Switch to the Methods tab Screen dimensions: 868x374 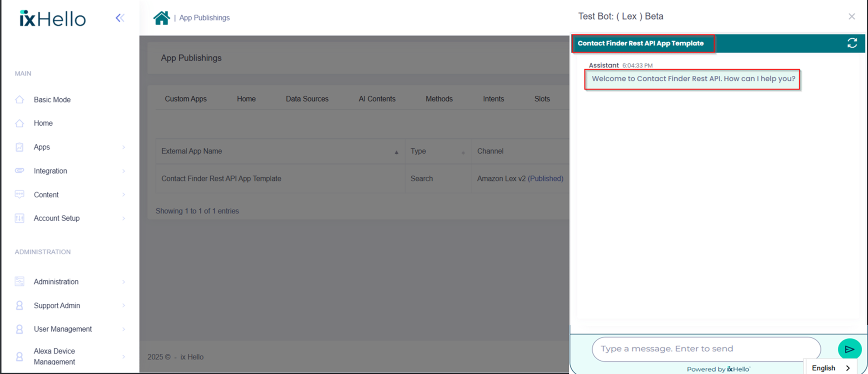coord(439,99)
